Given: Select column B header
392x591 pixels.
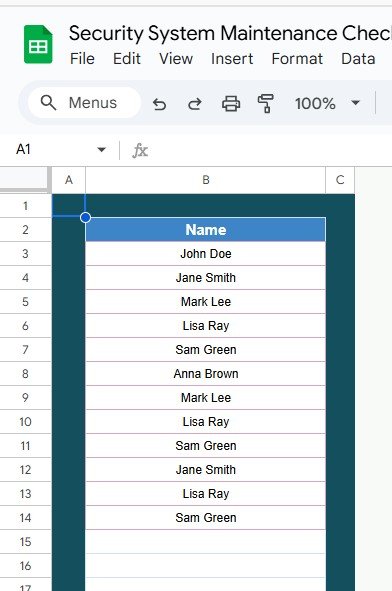Looking at the screenshot, I should tap(205, 180).
